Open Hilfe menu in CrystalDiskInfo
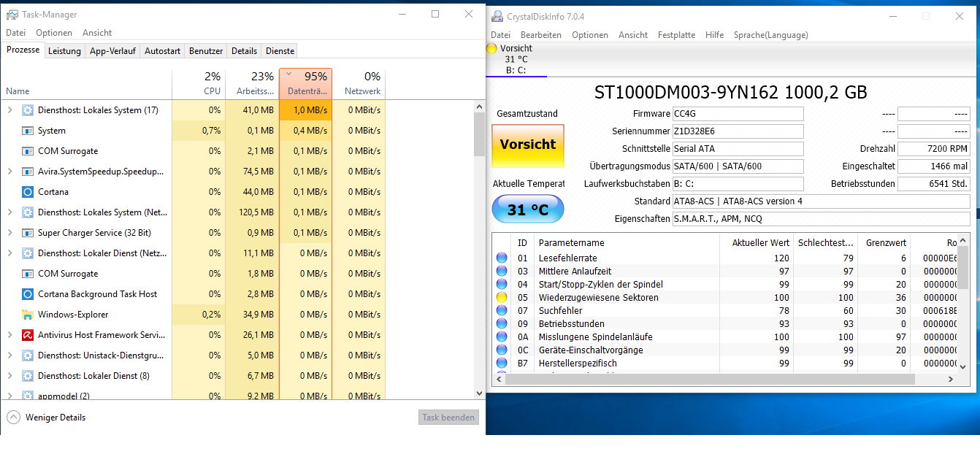The width and height of the screenshot is (980, 473). (x=714, y=35)
